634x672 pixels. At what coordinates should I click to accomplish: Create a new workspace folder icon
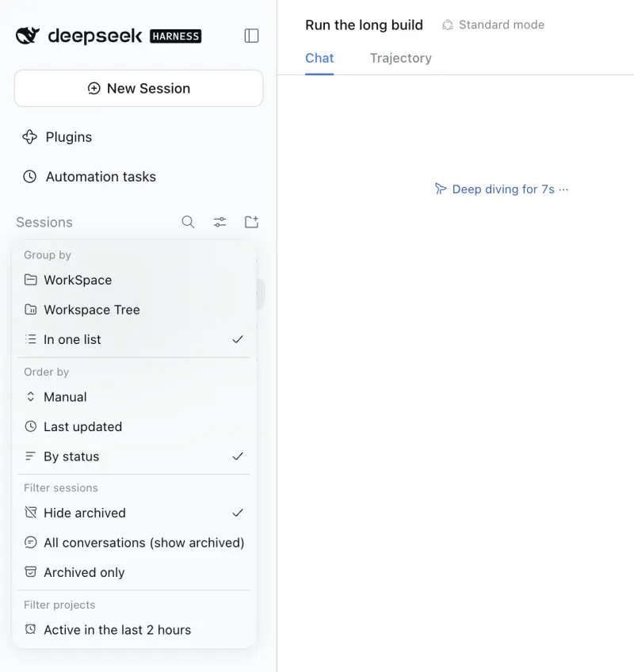(x=252, y=222)
